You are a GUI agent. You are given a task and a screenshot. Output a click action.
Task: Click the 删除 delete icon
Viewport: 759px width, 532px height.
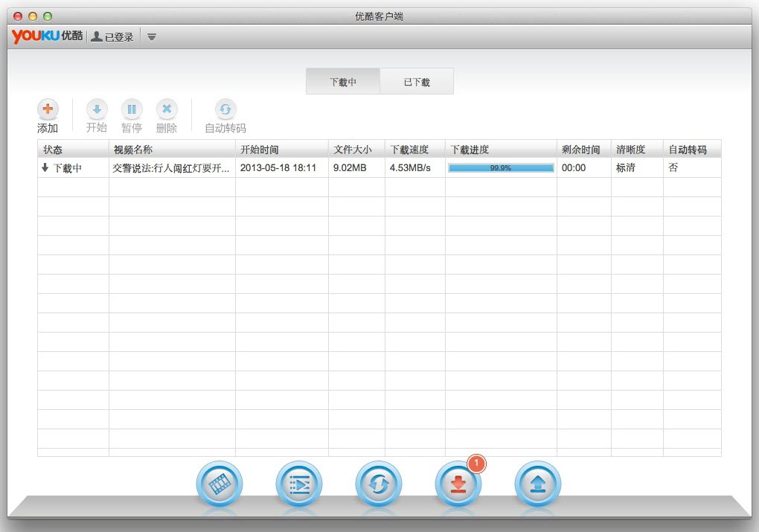point(167,109)
